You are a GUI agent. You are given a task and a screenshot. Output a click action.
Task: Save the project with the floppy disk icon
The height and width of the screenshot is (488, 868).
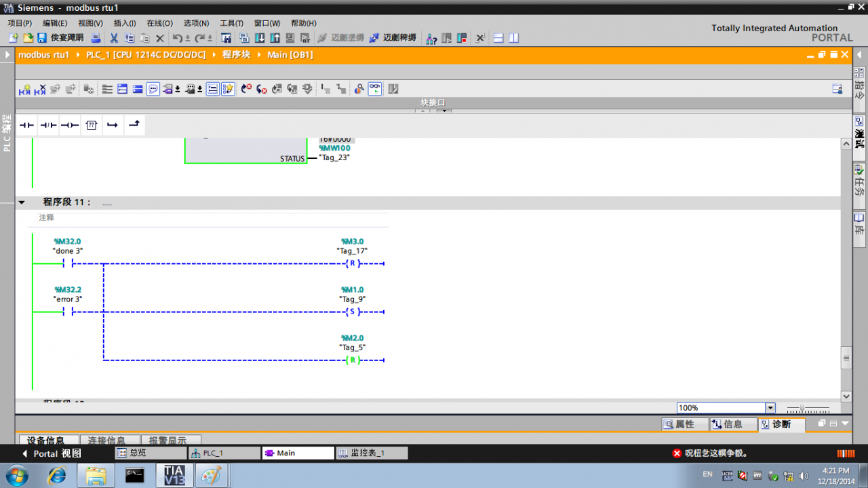[x=42, y=38]
